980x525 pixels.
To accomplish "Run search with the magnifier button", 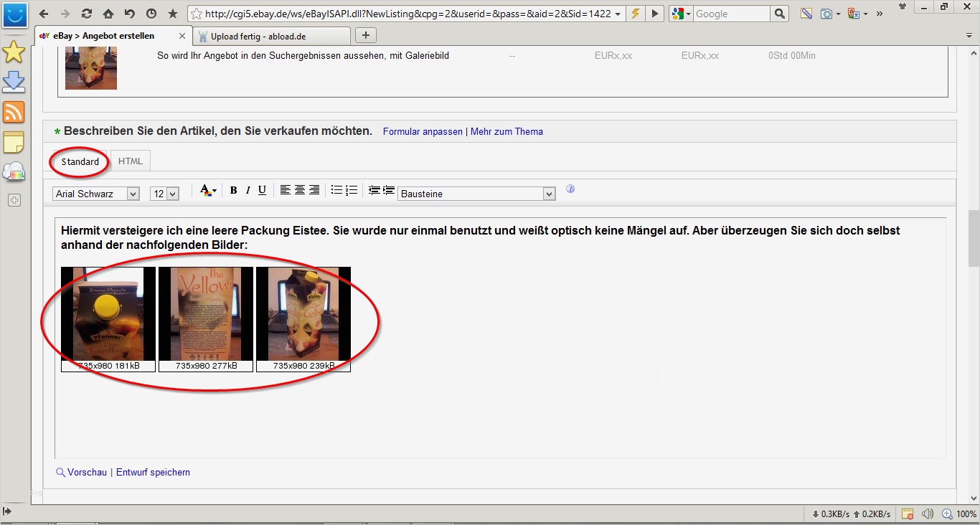I will click(x=780, y=14).
